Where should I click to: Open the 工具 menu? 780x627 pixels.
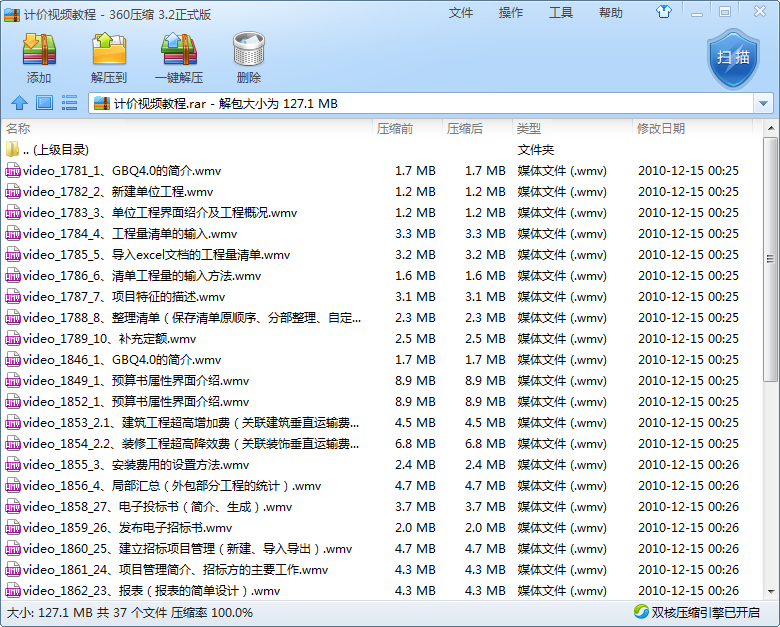pyautogui.click(x=561, y=13)
